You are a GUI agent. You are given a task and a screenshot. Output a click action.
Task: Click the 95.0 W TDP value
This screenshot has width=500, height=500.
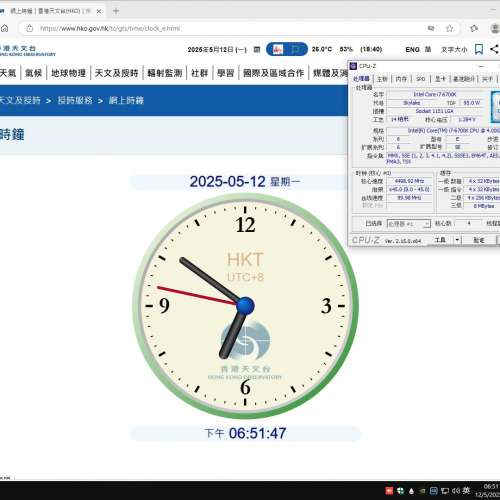click(472, 103)
